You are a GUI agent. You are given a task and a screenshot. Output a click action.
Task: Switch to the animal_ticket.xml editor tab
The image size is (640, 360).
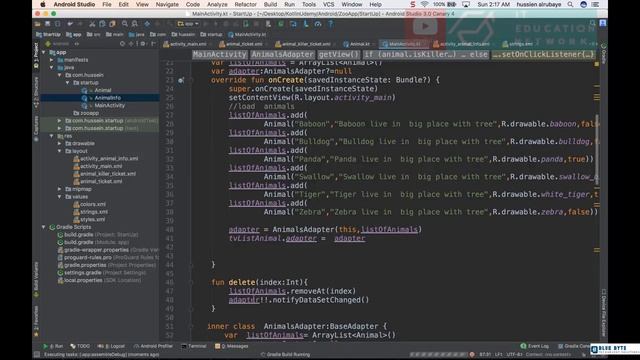(x=244, y=44)
